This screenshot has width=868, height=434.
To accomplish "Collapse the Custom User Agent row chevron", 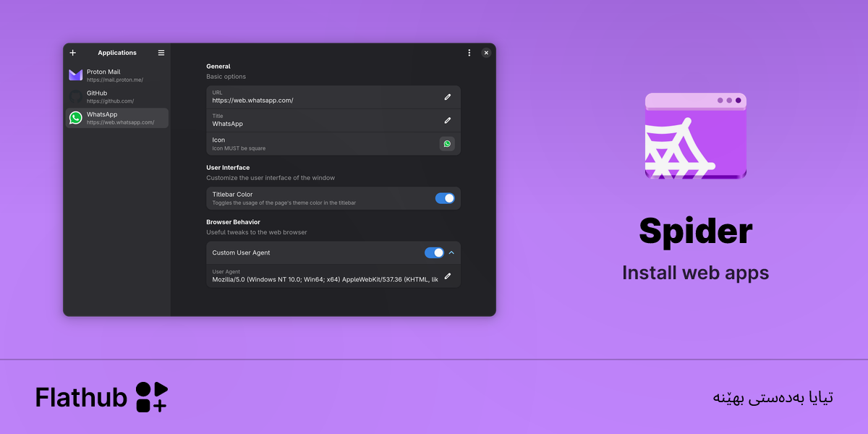I will click(x=451, y=252).
